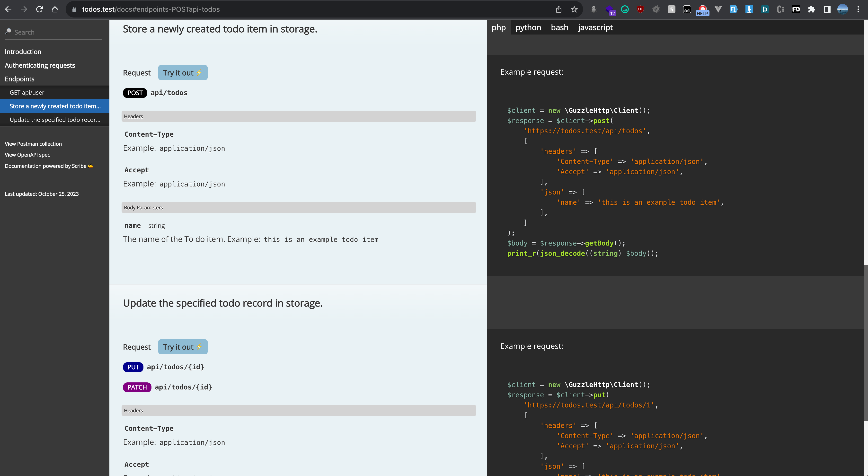Reload the current page
868x476 pixels.
pos(39,9)
